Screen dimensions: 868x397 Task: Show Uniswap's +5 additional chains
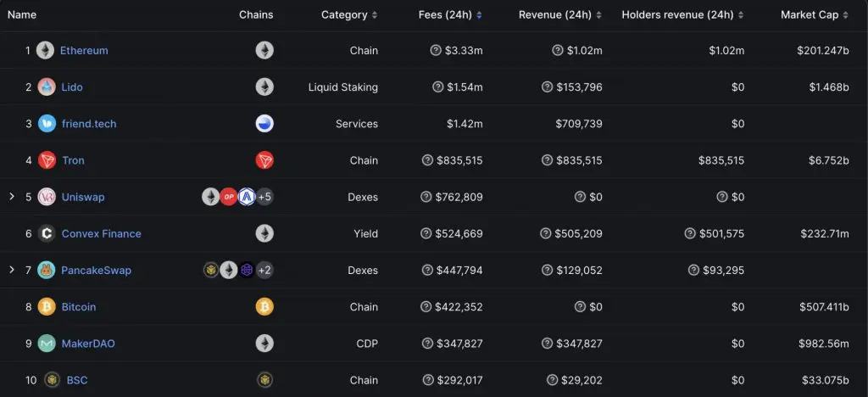[x=264, y=197]
